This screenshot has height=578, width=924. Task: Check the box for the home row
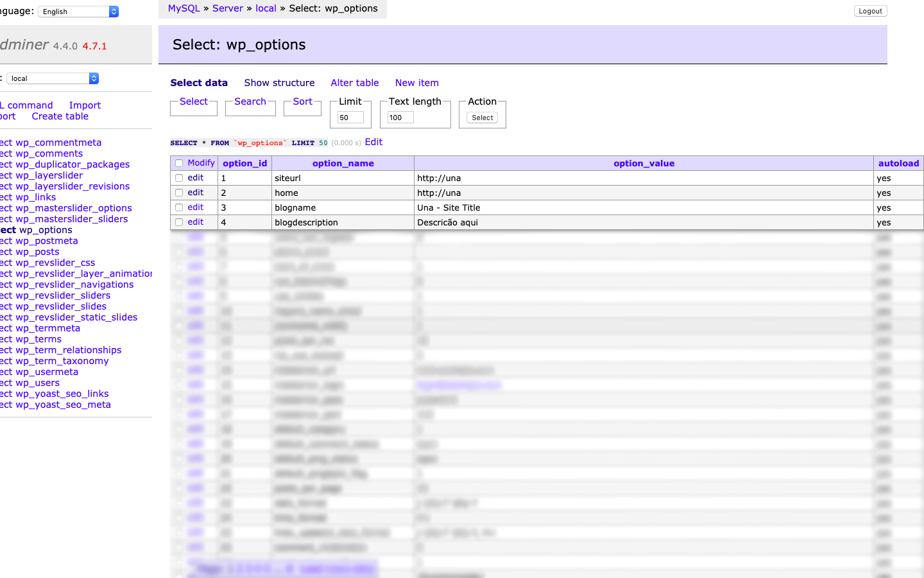pyautogui.click(x=179, y=193)
